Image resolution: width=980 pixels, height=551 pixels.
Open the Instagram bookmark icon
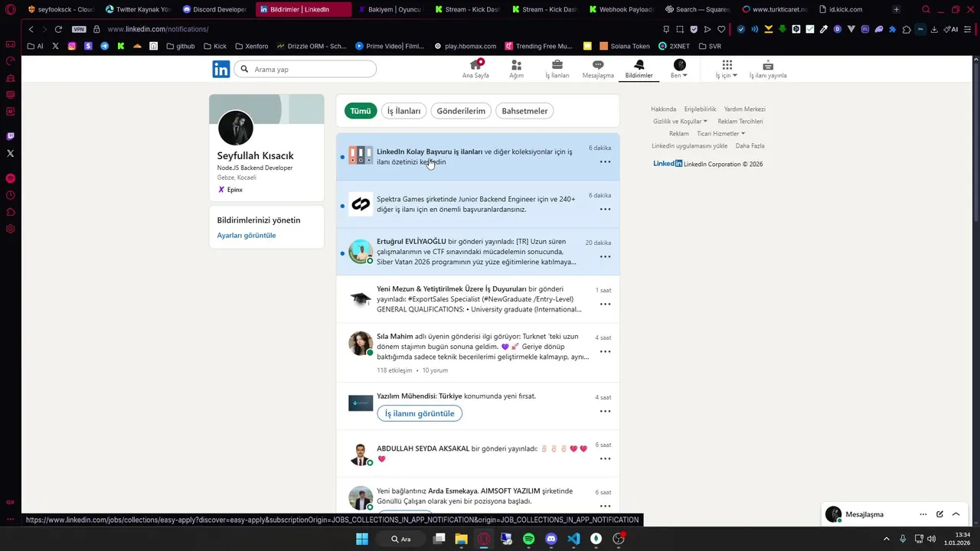coord(72,46)
